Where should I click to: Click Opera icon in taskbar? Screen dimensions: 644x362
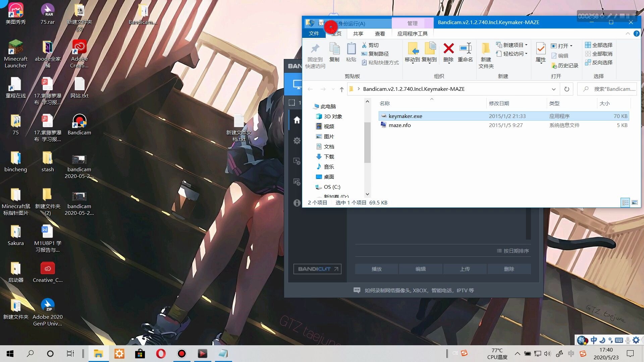161,354
